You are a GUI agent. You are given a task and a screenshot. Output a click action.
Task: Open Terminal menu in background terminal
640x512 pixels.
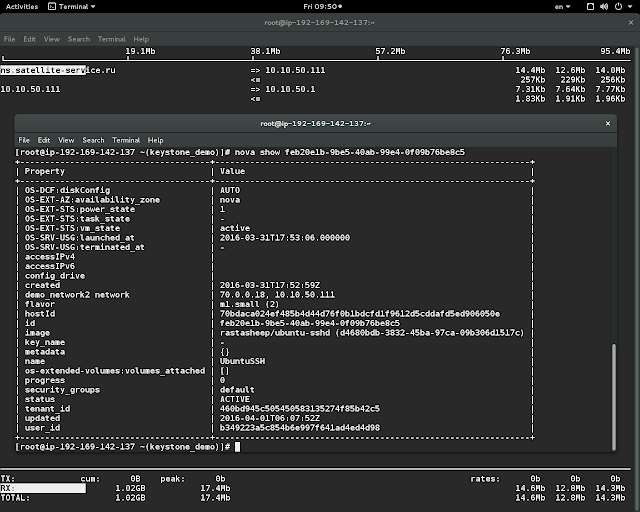click(111, 39)
